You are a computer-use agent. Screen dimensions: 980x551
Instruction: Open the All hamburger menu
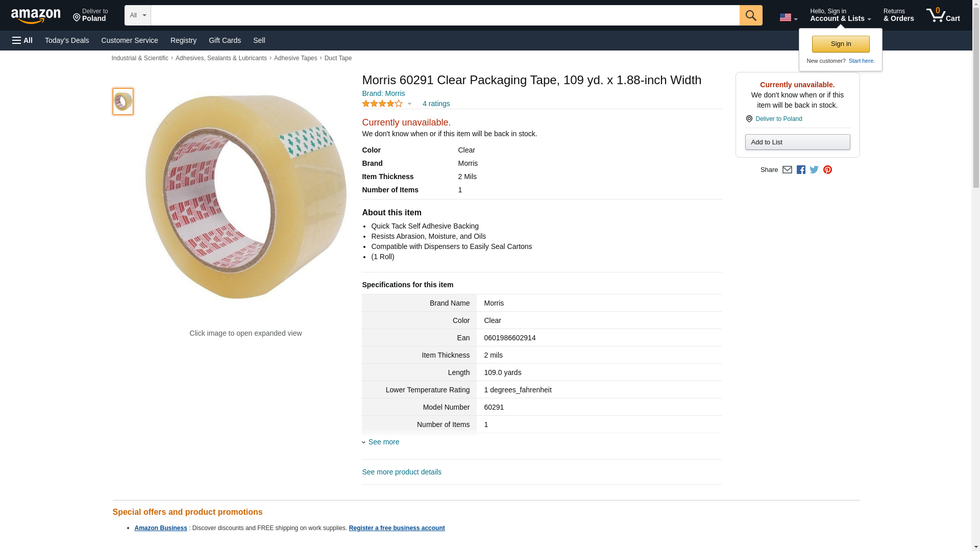tap(22, 40)
